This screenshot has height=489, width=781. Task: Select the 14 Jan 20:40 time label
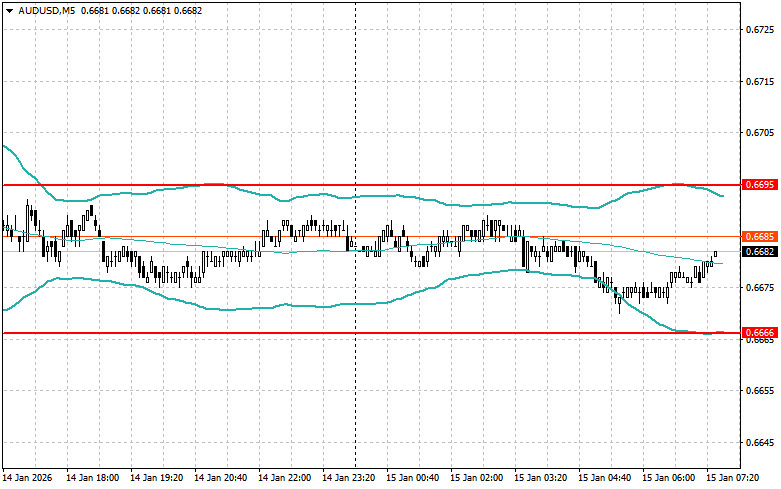(221, 478)
